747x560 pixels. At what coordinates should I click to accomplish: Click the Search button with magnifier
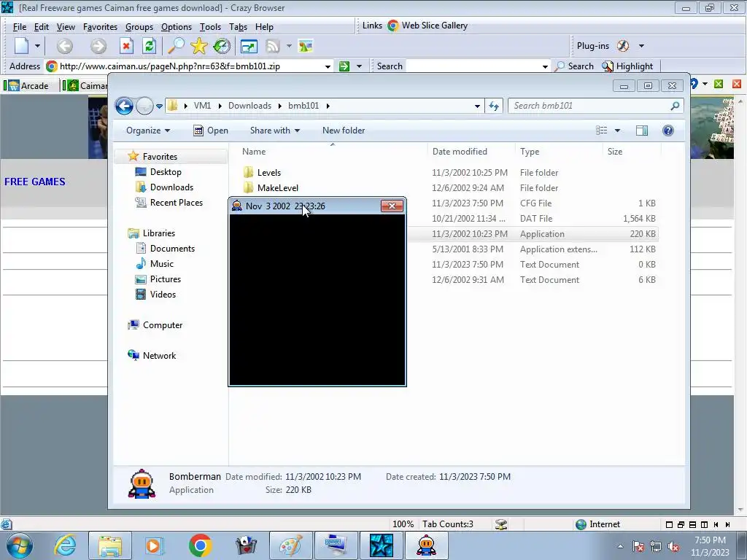(x=575, y=66)
